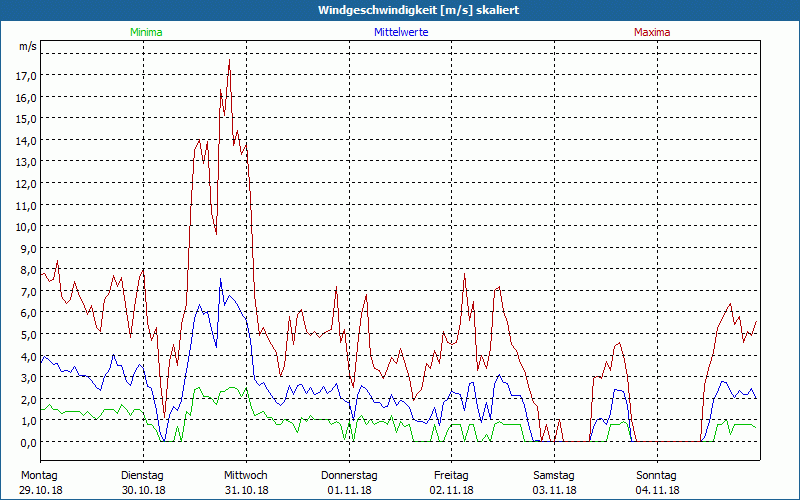Viewport: 800px width, 500px height.
Task: Click the 13,0 y-axis value
Action: [26, 162]
